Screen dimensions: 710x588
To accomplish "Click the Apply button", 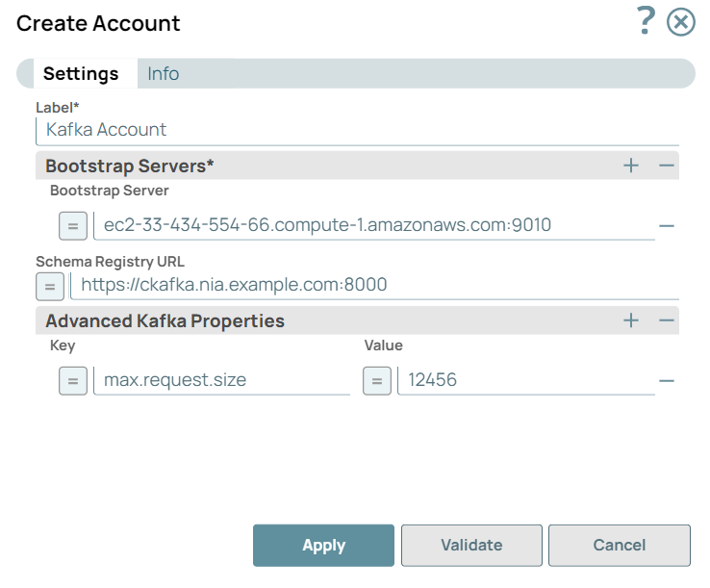I will 324,546.
